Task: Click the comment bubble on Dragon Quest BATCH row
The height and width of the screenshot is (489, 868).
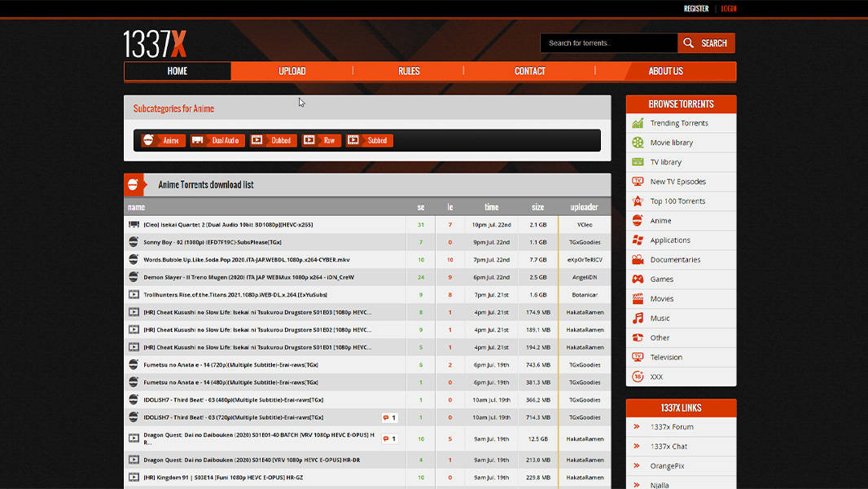Action: [389, 438]
